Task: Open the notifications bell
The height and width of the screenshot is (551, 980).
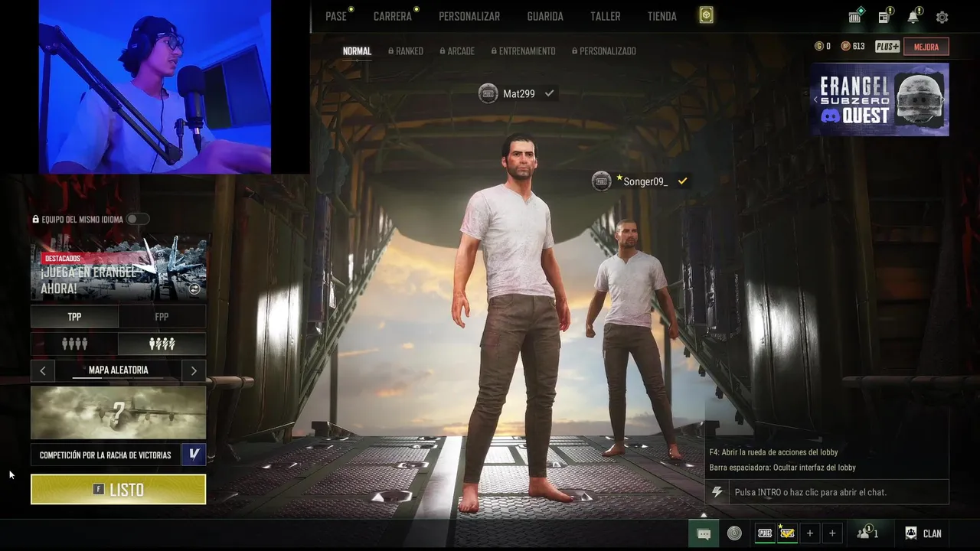Action: point(913,17)
